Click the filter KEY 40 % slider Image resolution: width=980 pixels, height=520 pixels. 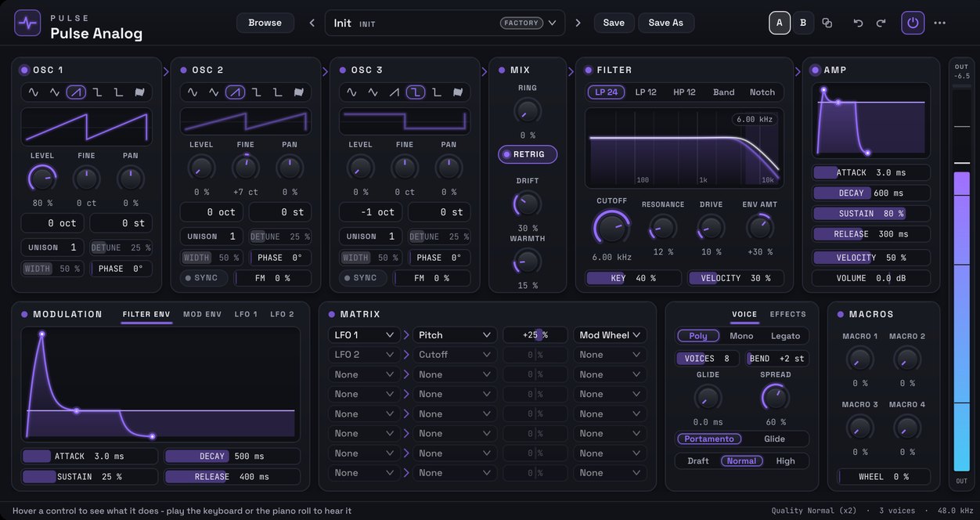click(634, 278)
